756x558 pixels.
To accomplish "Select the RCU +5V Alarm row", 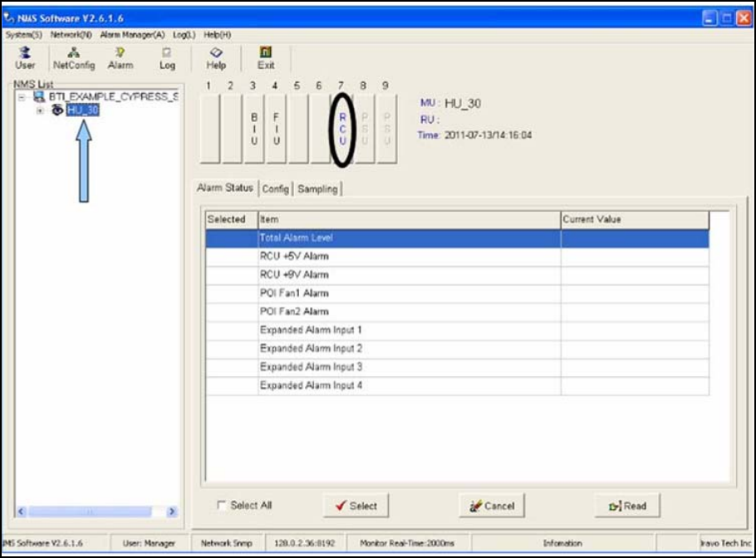I will pyautogui.click(x=457, y=257).
